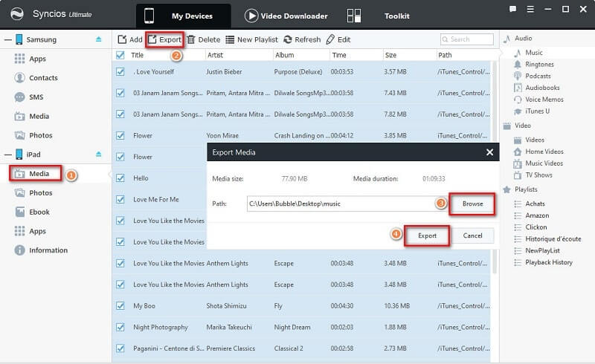Close the Export Media dialog

click(x=490, y=152)
